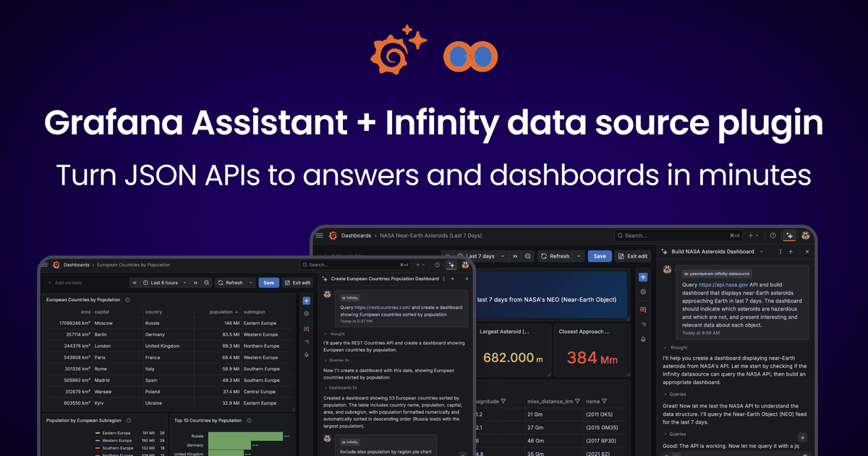Click the (2011 OK5) name cell
The image size is (868, 456).
(x=599, y=414)
